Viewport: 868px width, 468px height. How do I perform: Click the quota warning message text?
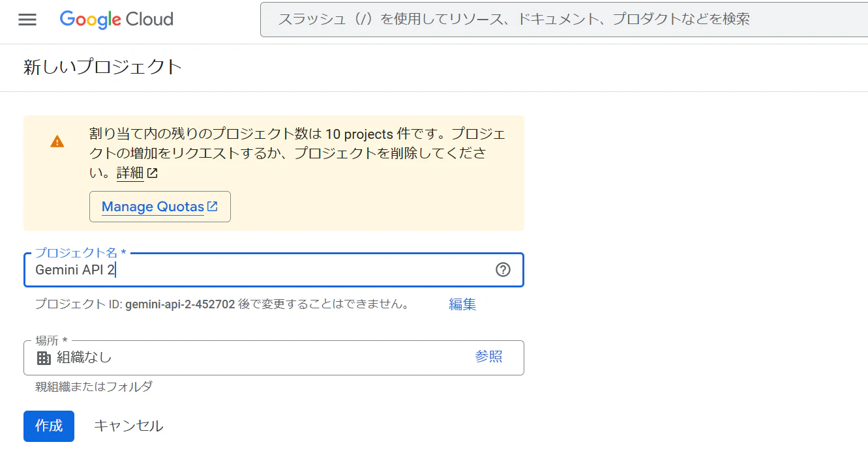tap(297, 154)
